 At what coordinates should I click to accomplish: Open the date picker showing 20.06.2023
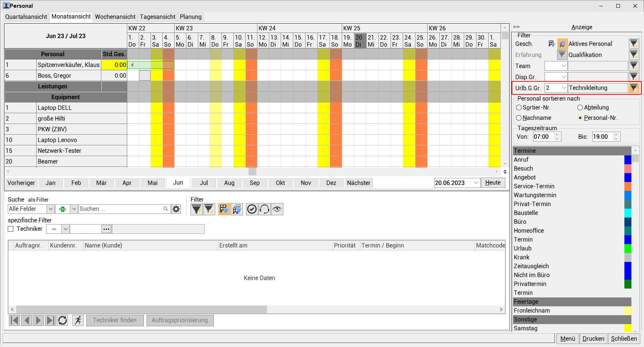pyautogui.click(x=476, y=183)
